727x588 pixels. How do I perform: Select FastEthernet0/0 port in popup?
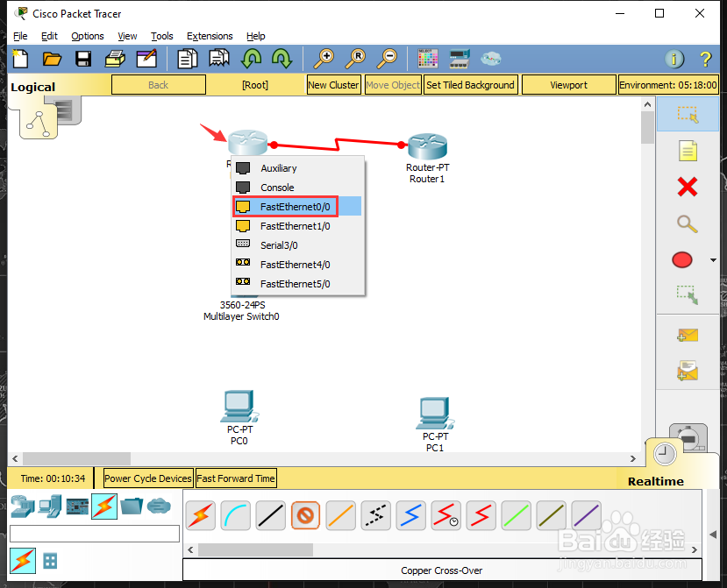[296, 207]
